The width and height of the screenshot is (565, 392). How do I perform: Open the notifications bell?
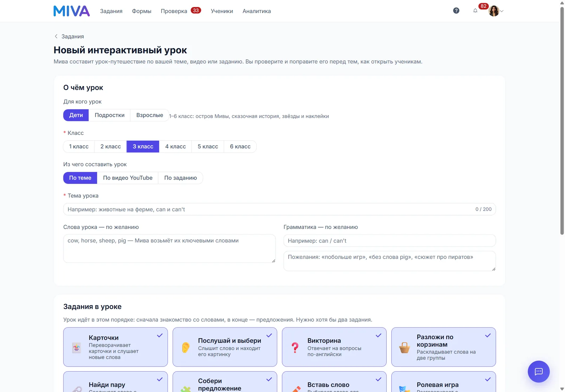tap(475, 11)
